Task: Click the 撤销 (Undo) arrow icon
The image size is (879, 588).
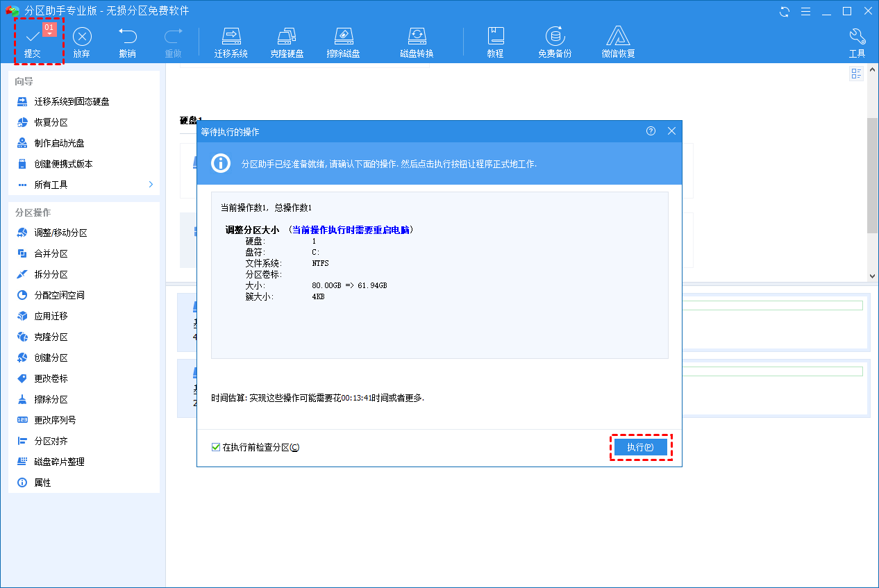Action: 127,37
